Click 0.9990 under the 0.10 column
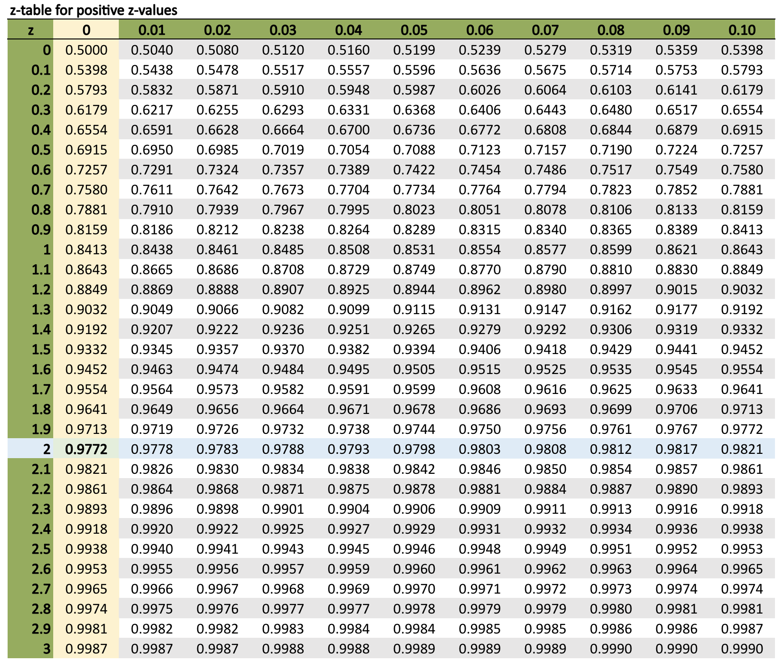The height and width of the screenshot is (672, 784). [x=742, y=649]
